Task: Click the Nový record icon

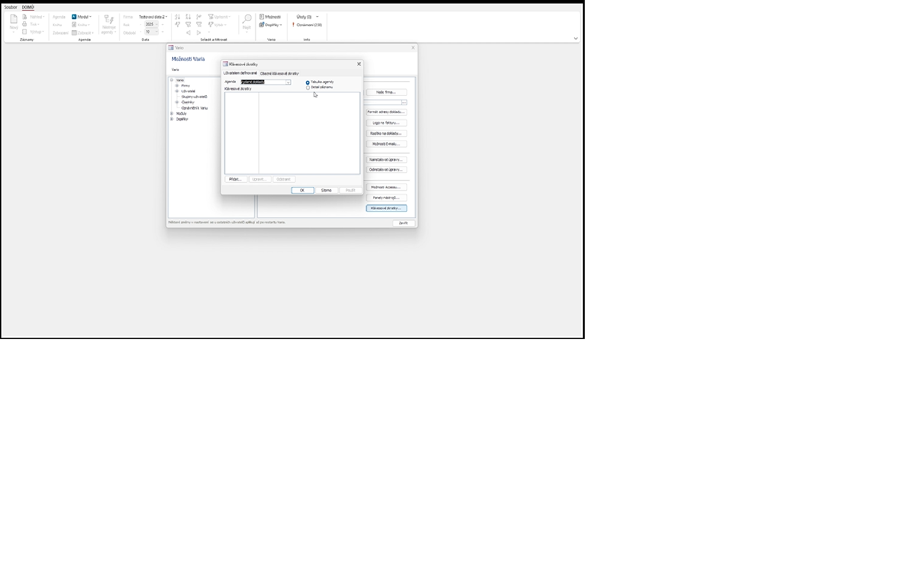Action: 13,20
